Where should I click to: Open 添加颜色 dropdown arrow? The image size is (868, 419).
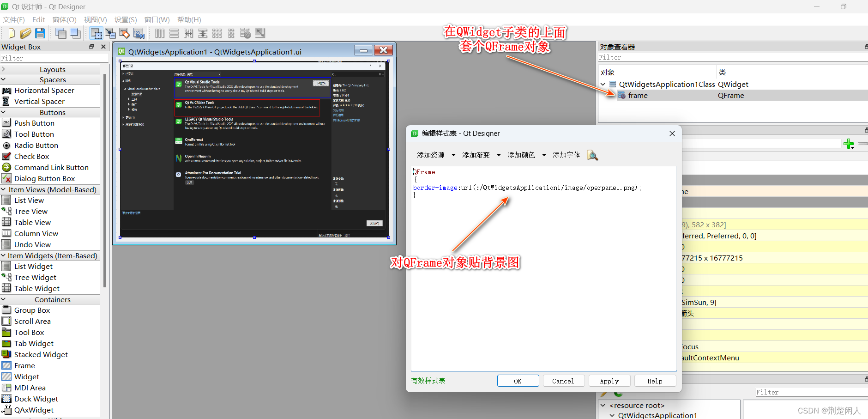[x=544, y=155]
